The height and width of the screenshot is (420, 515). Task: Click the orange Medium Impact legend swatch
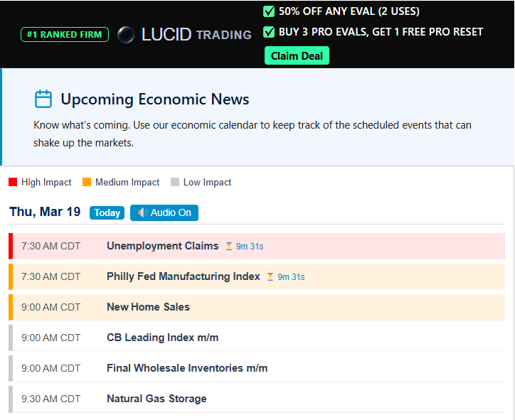[x=87, y=182]
